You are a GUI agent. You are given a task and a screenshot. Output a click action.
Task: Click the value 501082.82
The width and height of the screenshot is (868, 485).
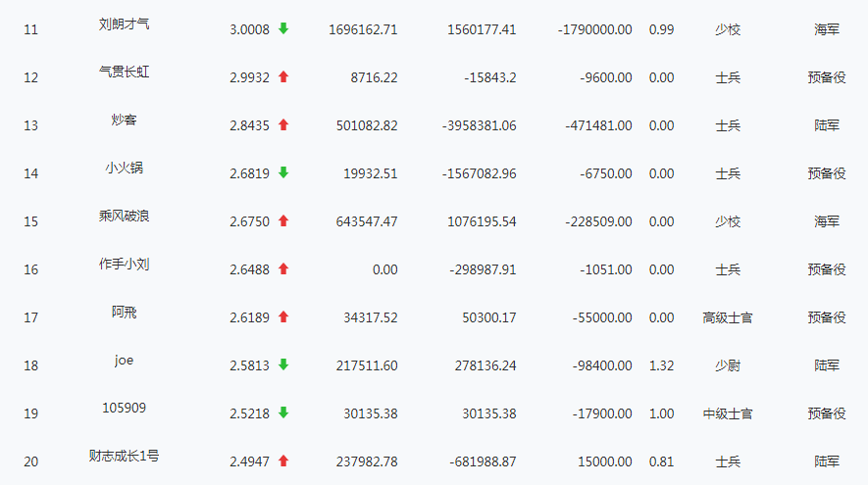click(367, 126)
